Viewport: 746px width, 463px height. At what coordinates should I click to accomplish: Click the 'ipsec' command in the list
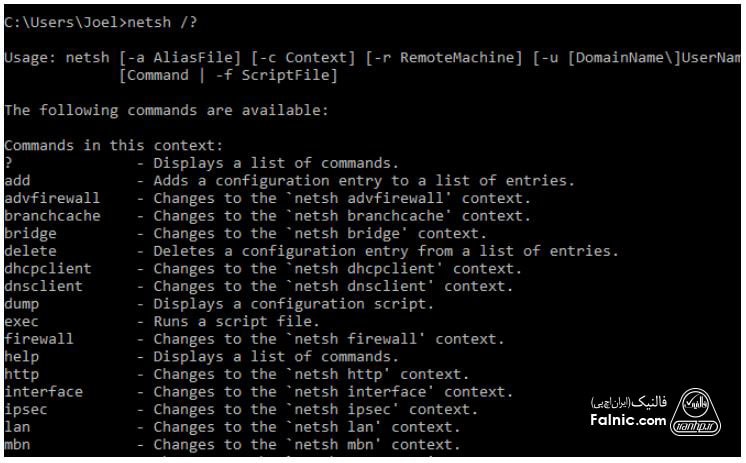[26, 409]
